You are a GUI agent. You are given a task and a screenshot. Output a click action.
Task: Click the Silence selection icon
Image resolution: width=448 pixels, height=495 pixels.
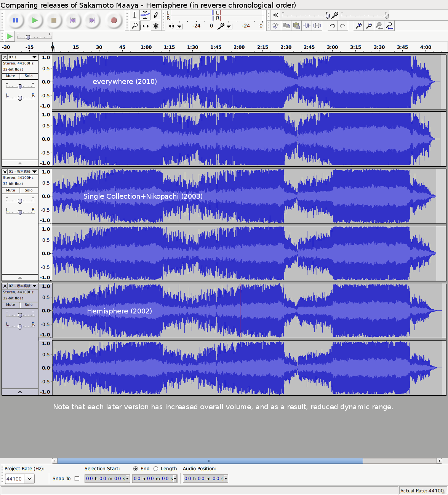pyautogui.click(x=317, y=26)
